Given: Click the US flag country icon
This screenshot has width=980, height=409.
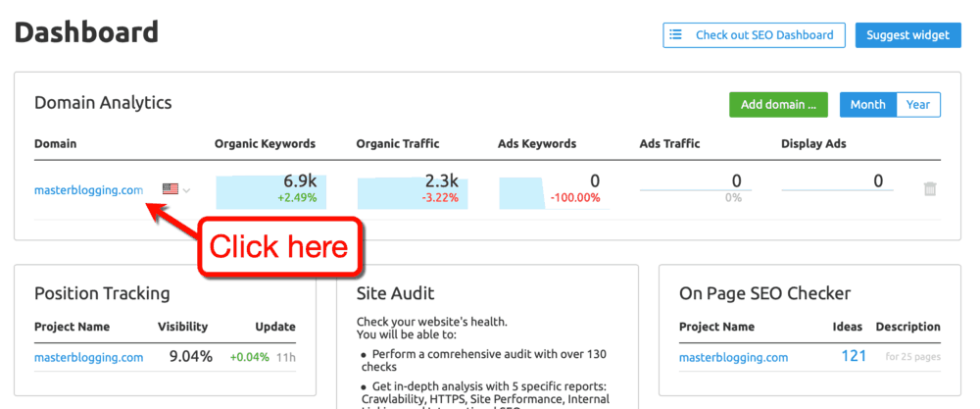Looking at the screenshot, I should point(170,189).
